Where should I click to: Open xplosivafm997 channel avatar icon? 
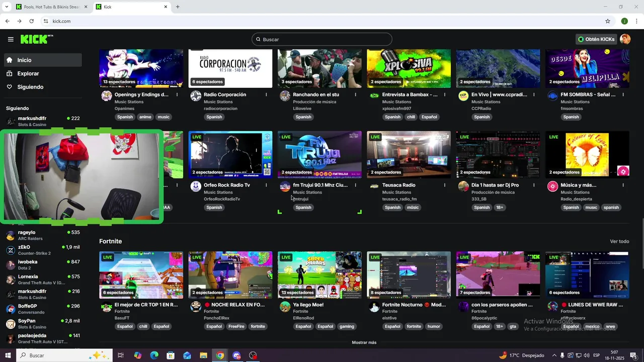tap(374, 96)
